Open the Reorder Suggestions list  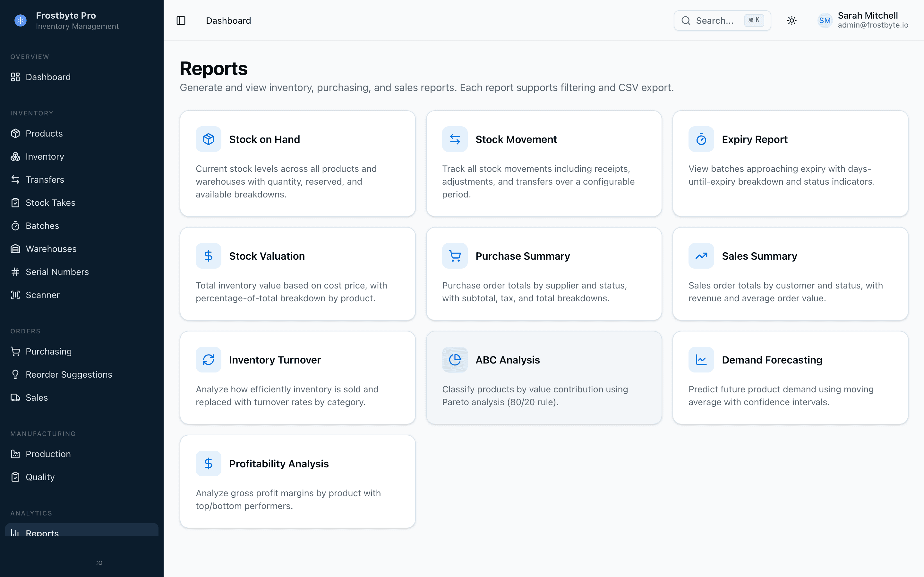tap(69, 374)
